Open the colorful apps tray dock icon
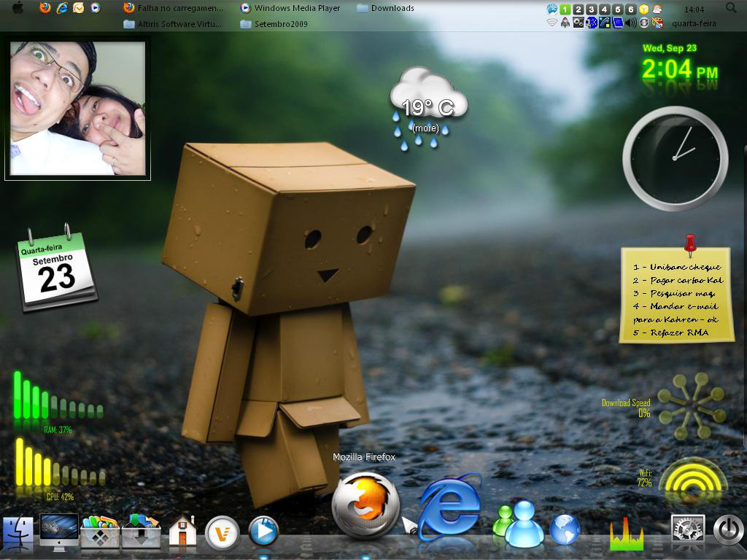Screen dimensions: 747x560 pos(100,532)
